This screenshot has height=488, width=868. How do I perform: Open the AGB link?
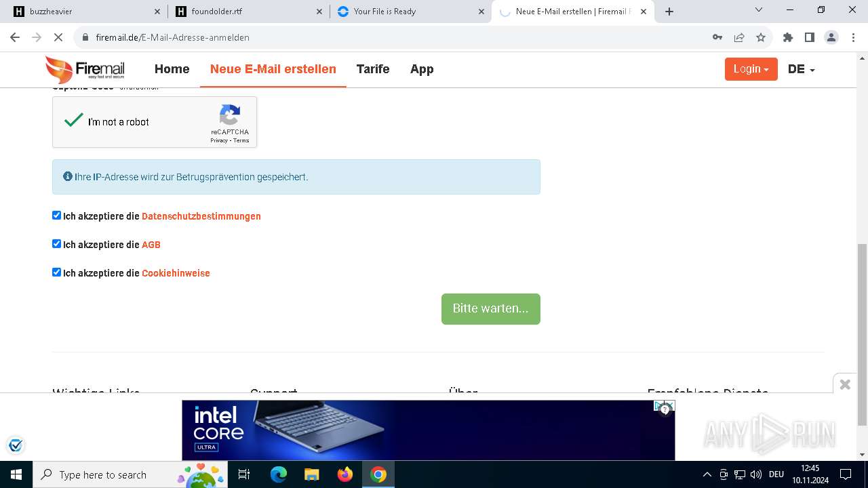tap(151, 245)
